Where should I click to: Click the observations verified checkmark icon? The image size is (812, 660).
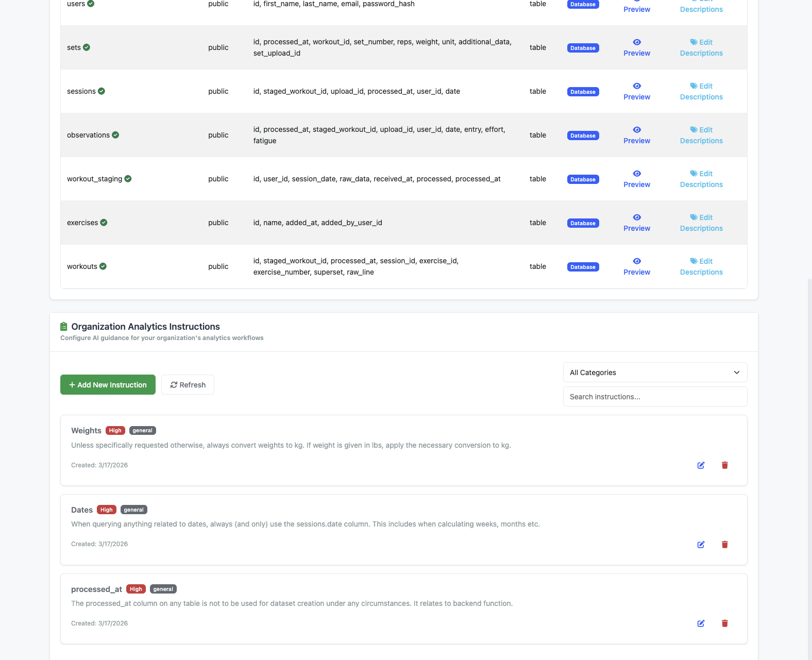(115, 135)
